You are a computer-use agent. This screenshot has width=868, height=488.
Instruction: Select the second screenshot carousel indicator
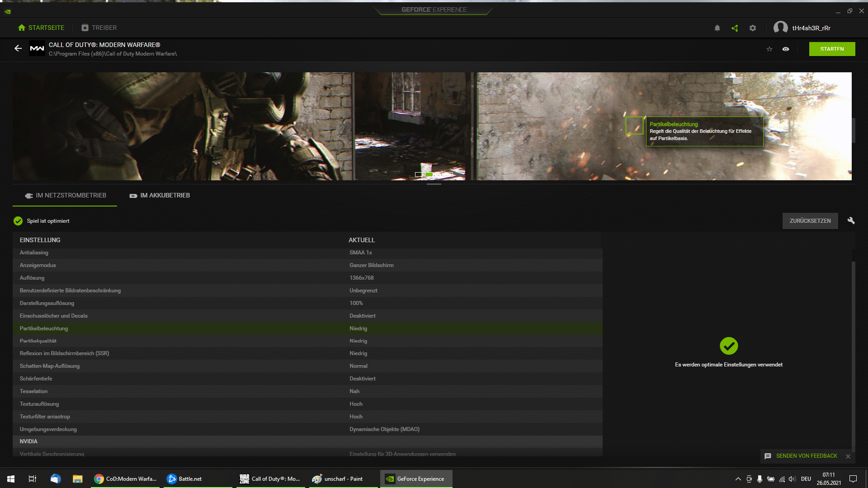pyautogui.click(x=429, y=174)
